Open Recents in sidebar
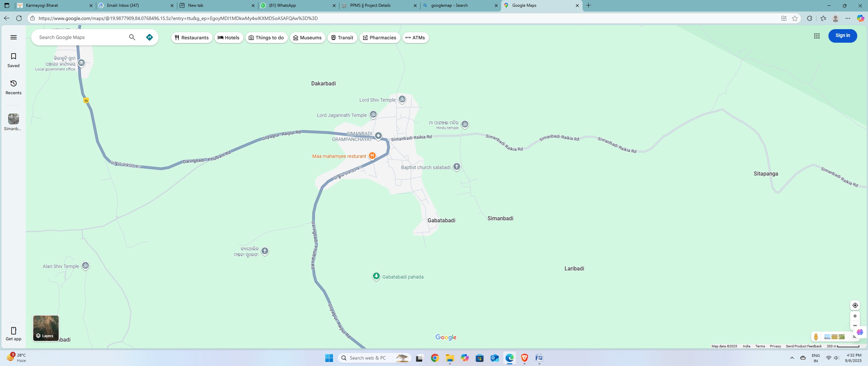The image size is (868, 366). coord(14,87)
